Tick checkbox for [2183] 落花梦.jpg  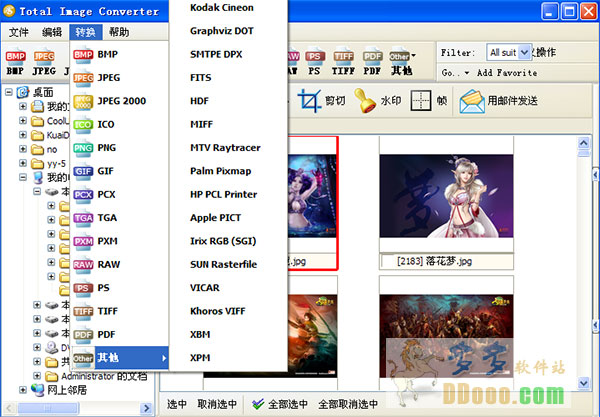[x=388, y=261]
